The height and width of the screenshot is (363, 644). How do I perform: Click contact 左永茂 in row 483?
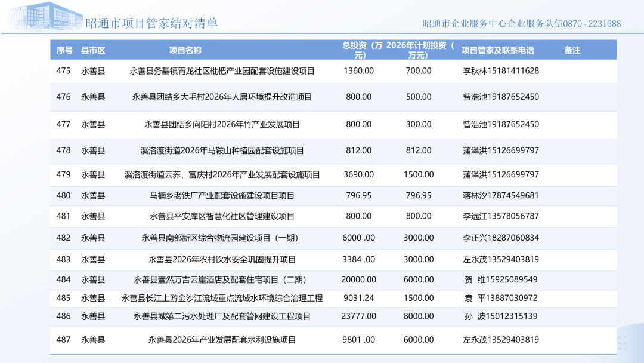coord(501,259)
